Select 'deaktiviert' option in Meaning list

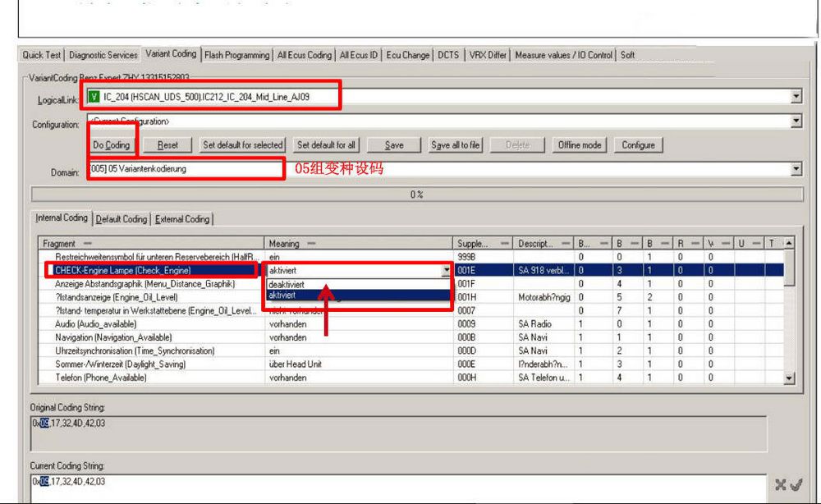(287, 284)
